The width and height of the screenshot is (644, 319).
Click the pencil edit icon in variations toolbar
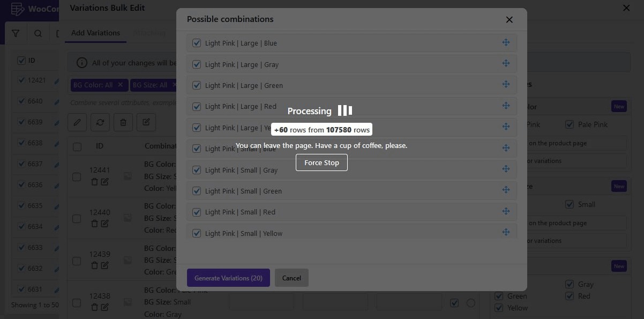coord(77,122)
